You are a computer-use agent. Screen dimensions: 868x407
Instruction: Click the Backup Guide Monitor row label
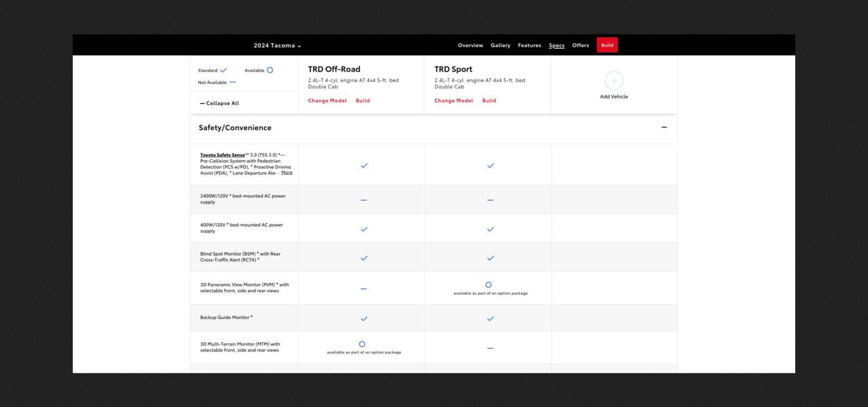pyautogui.click(x=227, y=317)
